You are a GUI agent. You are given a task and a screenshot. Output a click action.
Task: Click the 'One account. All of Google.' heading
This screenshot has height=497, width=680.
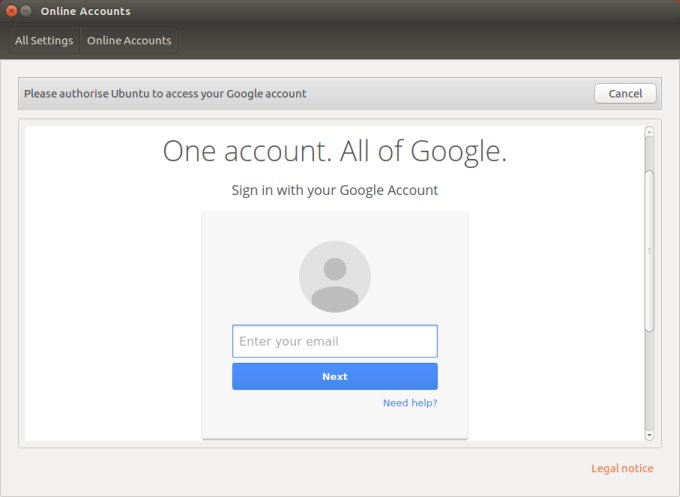coord(335,151)
